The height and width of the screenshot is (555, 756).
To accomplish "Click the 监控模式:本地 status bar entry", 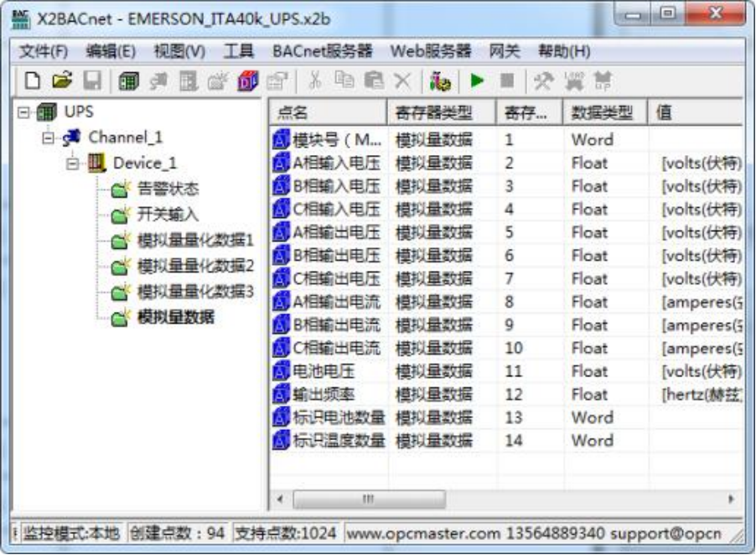I will coord(70,533).
